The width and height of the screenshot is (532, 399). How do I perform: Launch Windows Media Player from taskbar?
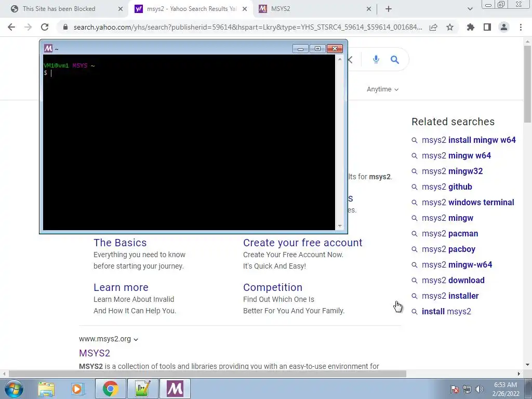[x=77, y=389]
